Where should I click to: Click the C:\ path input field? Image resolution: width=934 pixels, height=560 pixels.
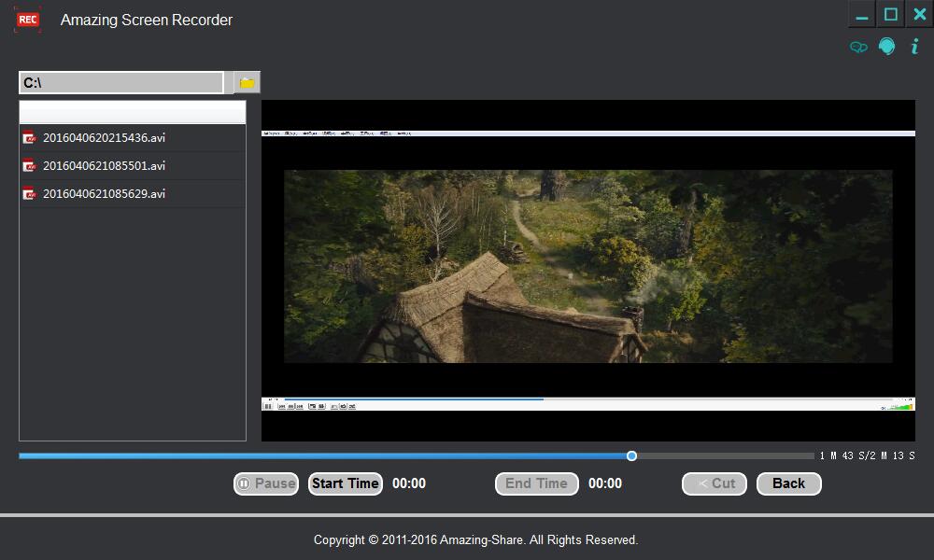coord(121,83)
